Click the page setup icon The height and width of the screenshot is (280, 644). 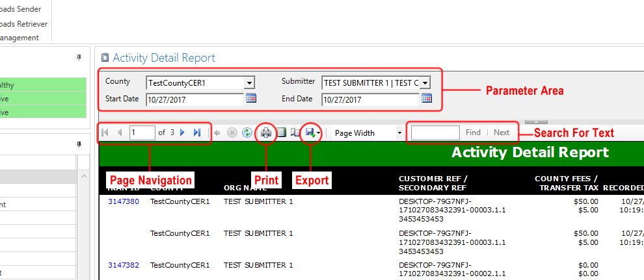point(295,133)
